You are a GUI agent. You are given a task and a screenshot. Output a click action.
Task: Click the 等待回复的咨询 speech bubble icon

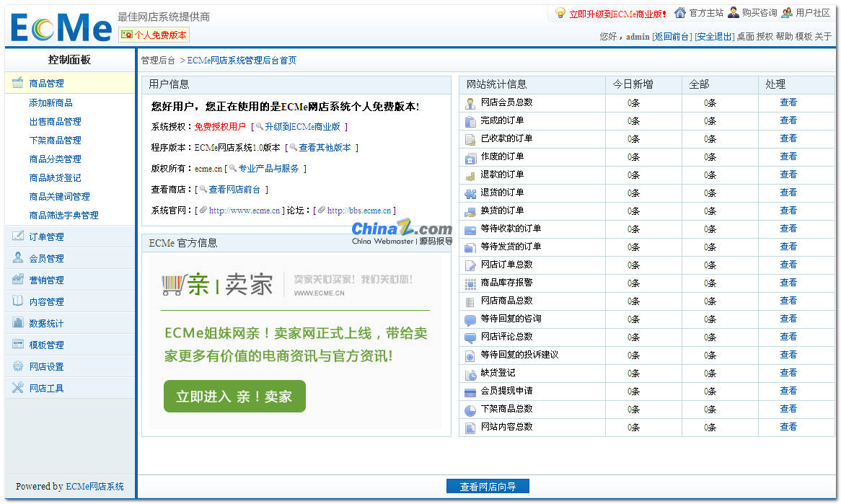(470, 320)
